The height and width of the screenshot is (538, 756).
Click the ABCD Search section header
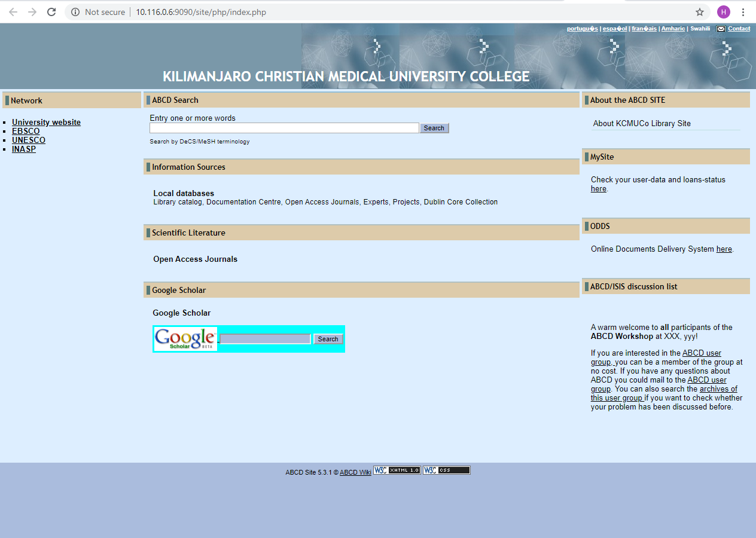tap(361, 100)
